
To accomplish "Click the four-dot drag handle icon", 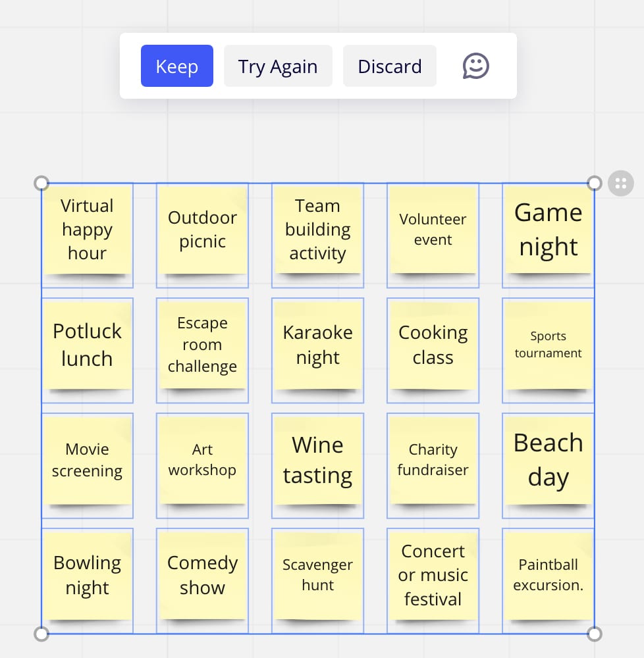I will click(620, 184).
